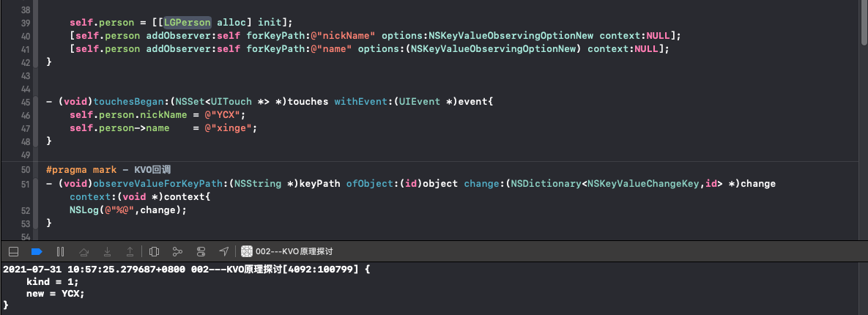Viewport: 868px width, 315px height.
Task: Click gutter line number 46
Action: (x=26, y=115)
